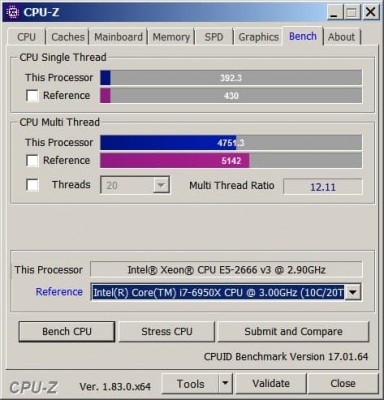Click the Ver. 1.83.0.x64 text
Image resolution: width=384 pixels, height=400 pixels.
115,387
